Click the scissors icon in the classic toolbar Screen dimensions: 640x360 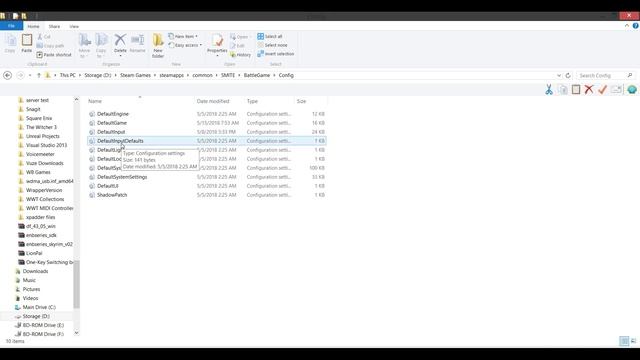coord(549,89)
